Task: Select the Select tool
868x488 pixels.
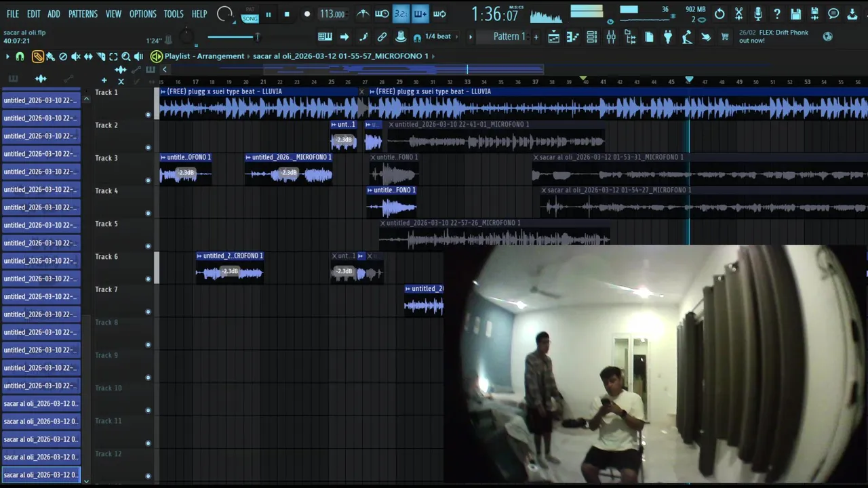Action: [x=113, y=57]
